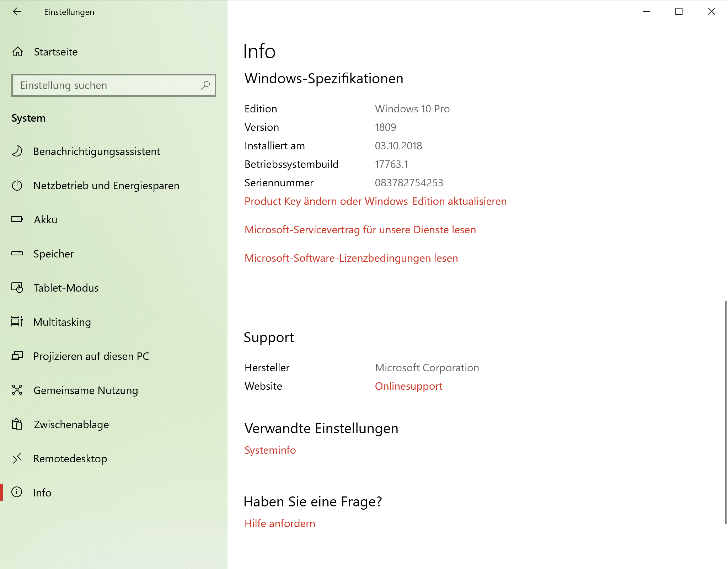The width and height of the screenshot is (728, 569).
Task: Select Projizieren auf diesen PC
Action: pos(114,356)
